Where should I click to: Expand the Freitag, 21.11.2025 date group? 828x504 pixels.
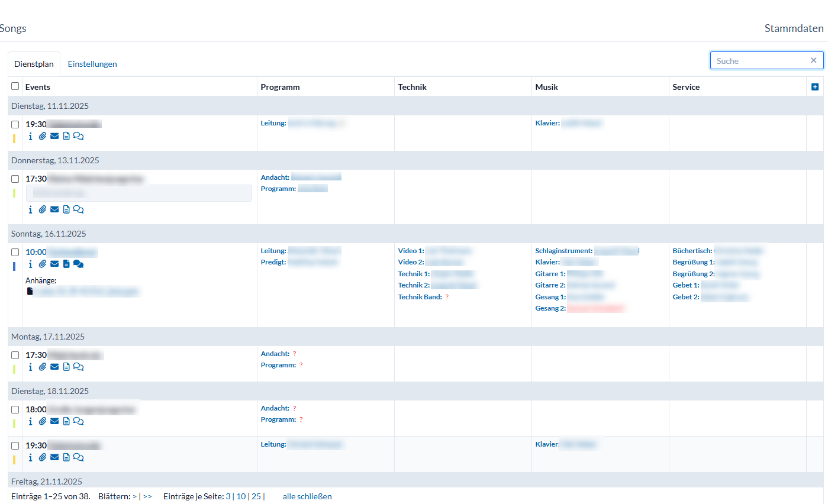pos(47,482)
